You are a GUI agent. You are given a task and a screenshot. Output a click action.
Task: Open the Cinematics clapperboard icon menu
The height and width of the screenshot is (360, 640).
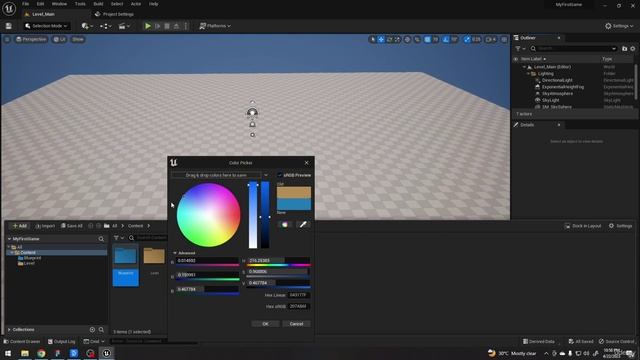(124, 26)
